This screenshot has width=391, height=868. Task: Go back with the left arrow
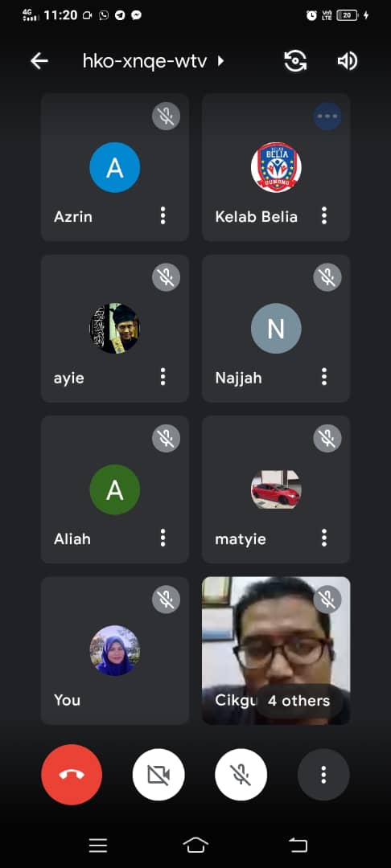[39, 61]
